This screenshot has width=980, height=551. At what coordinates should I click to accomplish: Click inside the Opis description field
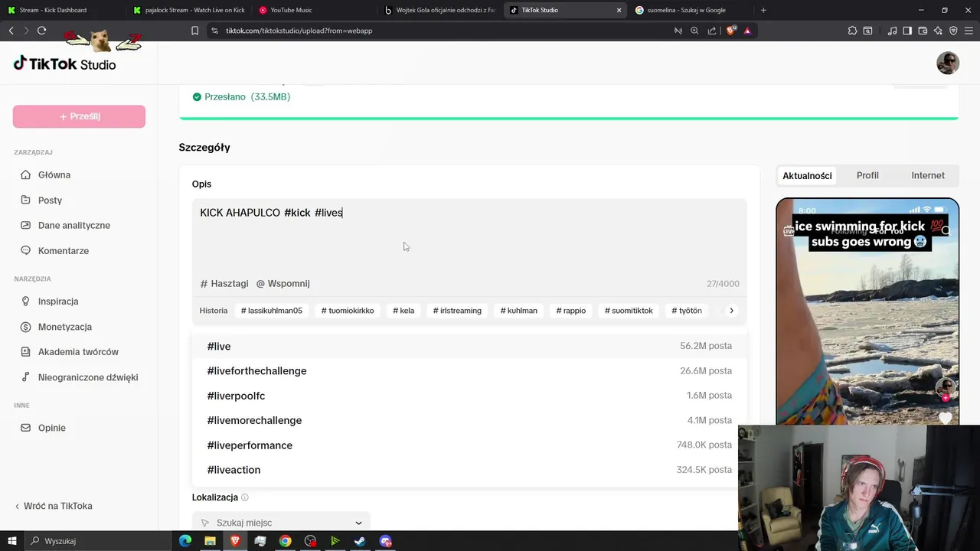[469, 237]
